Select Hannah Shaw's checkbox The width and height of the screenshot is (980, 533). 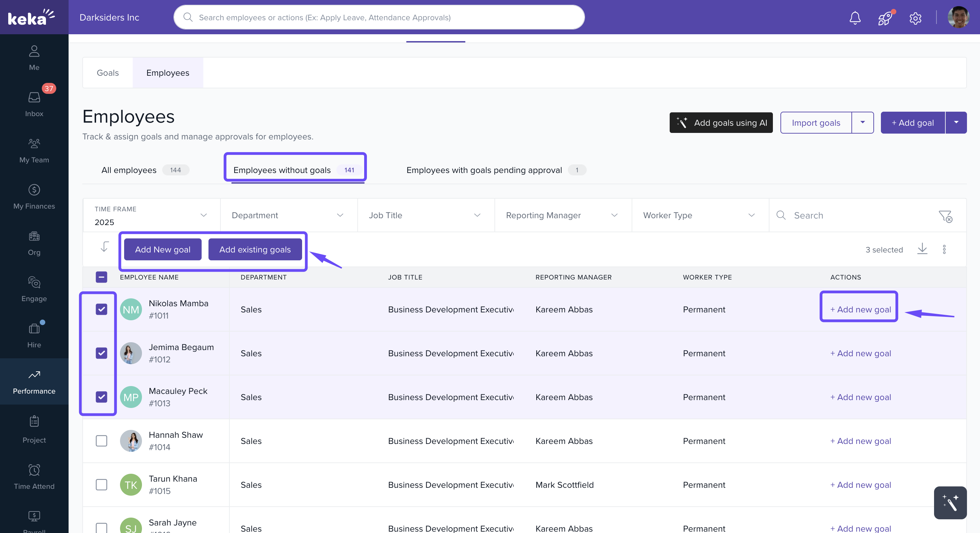tap(101, 441)
